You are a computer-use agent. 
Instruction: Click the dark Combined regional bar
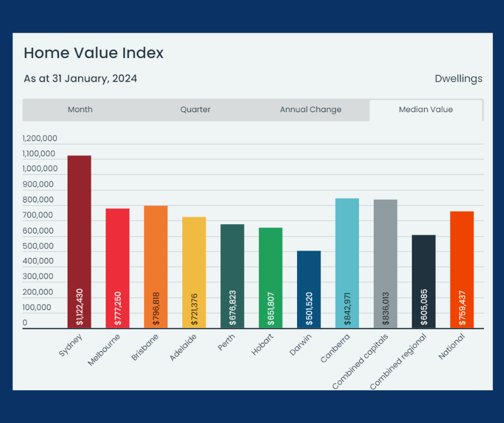pyautogui.click(x=424, y=282)
